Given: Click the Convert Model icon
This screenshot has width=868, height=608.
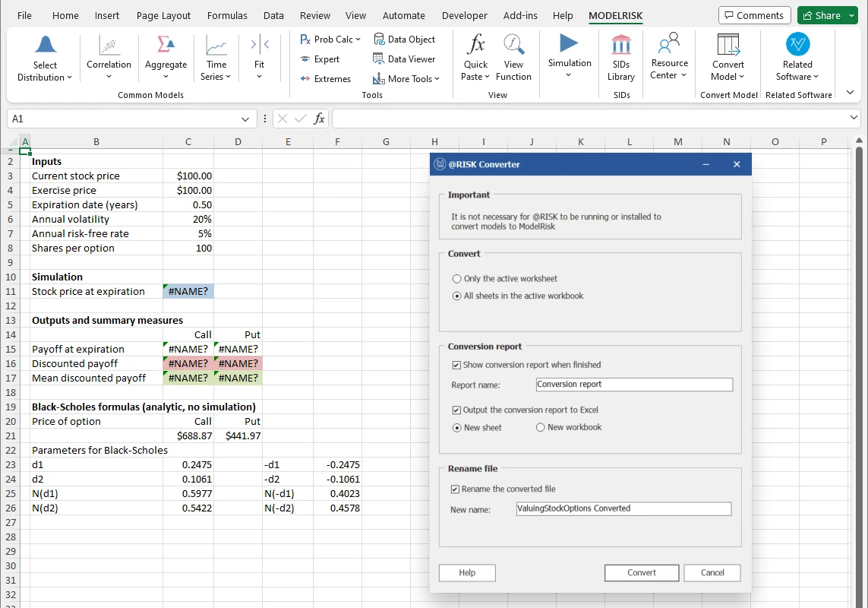Looking at the screenshot, I should [x=728, y=44].
